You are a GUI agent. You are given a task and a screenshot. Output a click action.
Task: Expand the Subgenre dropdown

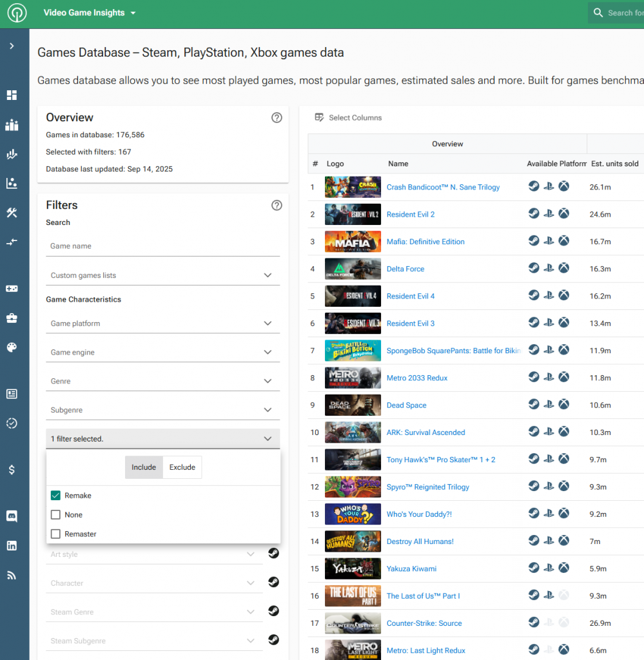coord(163,410)
